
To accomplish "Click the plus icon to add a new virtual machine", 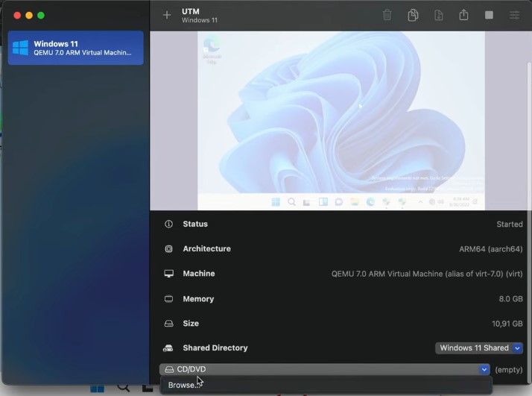I will click(x=167, y=15).
